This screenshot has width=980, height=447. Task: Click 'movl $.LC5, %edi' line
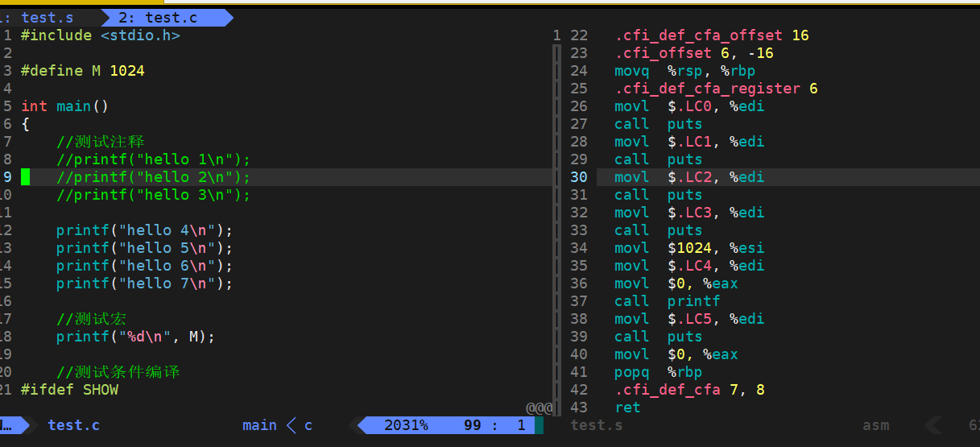pyautogui.click(x=689, y=319)
